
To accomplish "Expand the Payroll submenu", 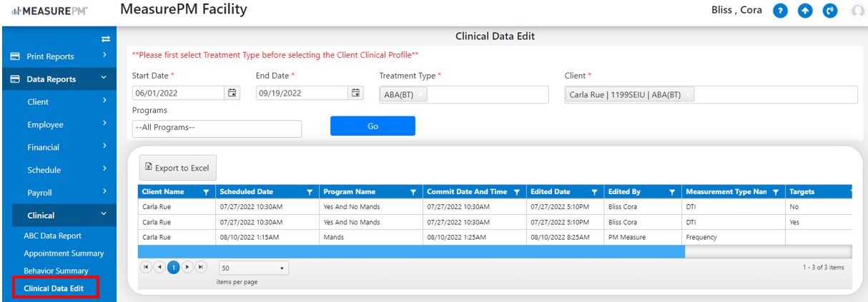I will click(64, 193).
